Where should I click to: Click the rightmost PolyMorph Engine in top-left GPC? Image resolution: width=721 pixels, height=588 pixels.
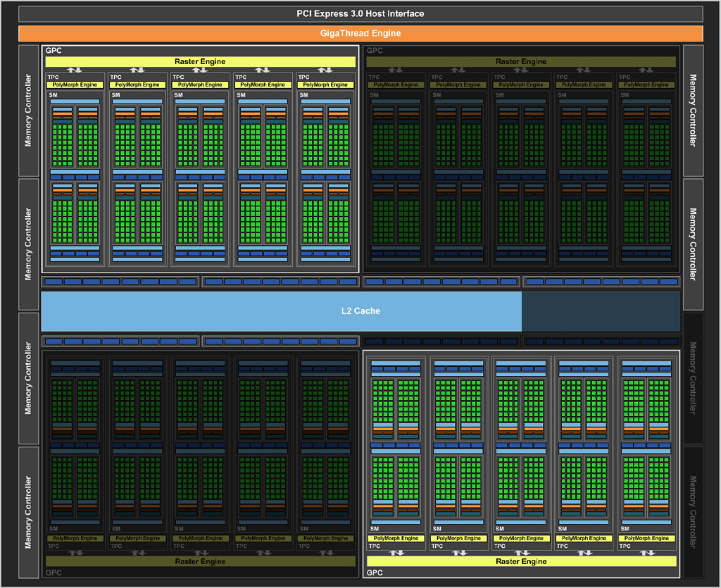click(325, 85)
